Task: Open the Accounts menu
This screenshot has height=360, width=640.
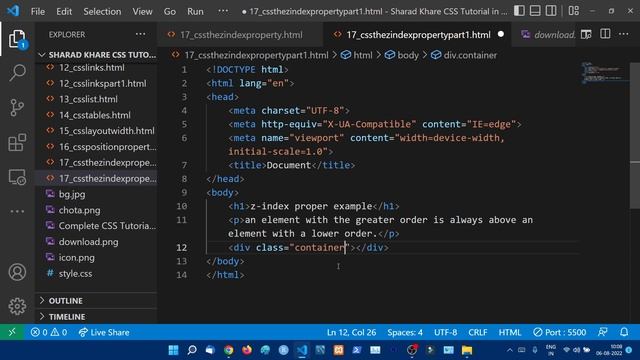Action: click(17, 272)
